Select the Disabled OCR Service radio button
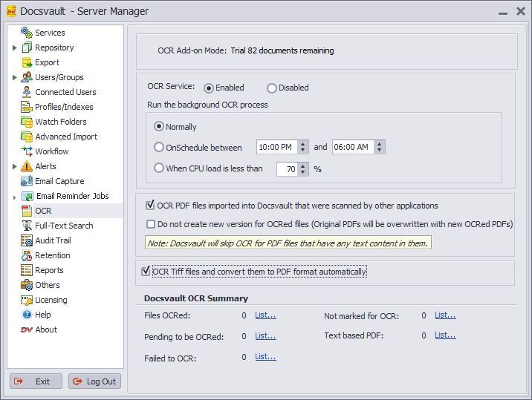This screenshot has width=532, height=400. coord(272,88)
